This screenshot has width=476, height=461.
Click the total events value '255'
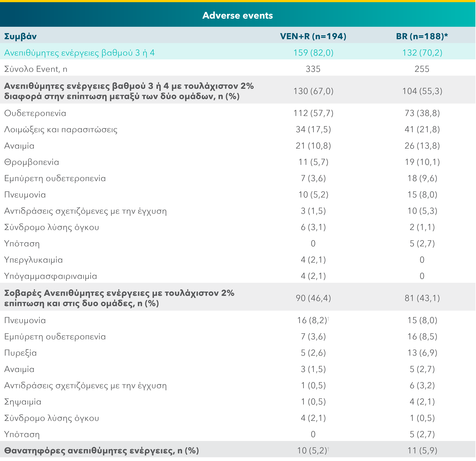tap(422, 69)
